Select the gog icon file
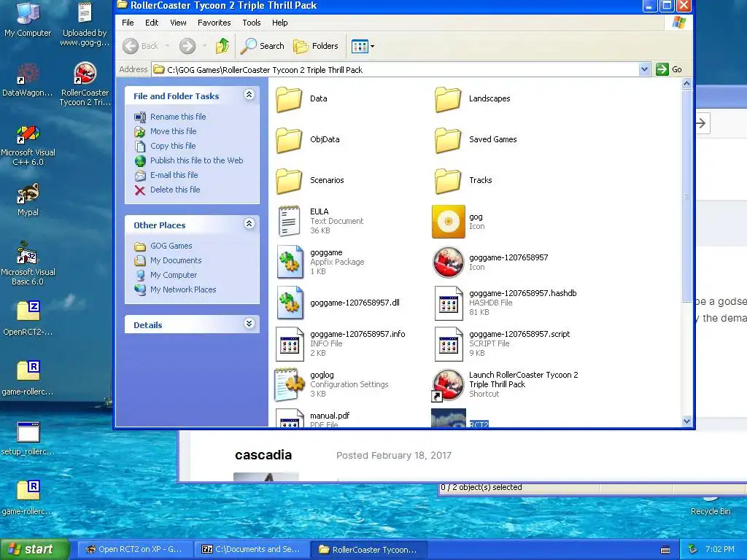The image size is (747, 560). tap(458, 222)
